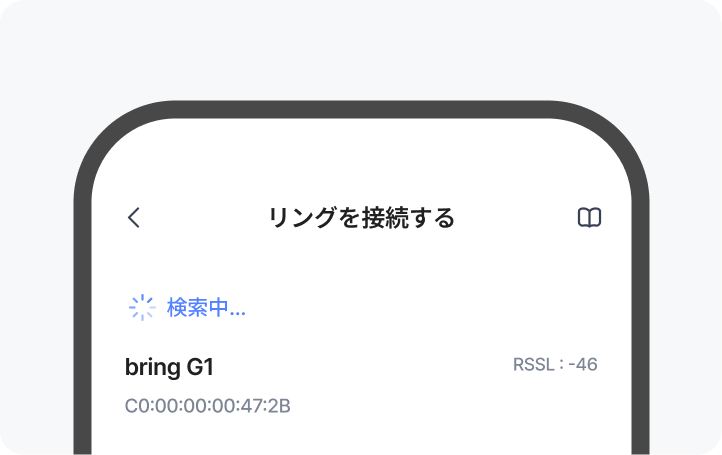
Task: Click the リングを接続する page title
Action: 361,218
